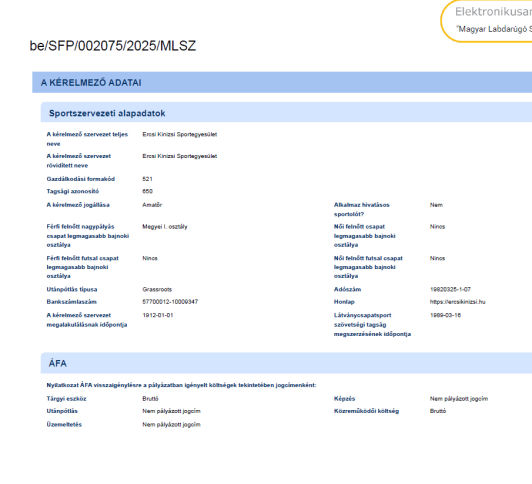Click the 1912-01-01 founding date
The image size is (532, 484).
click(158, 315)
